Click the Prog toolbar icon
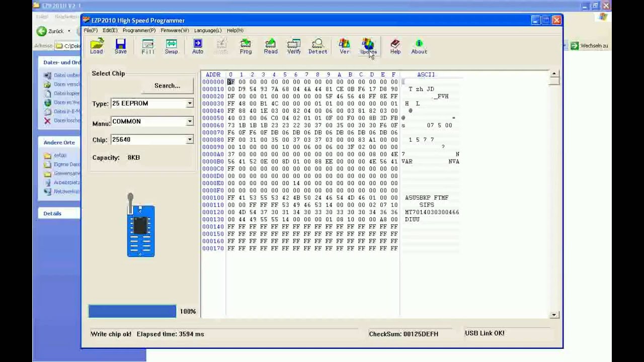Viewport: 644px width, 362px height. (x=246, y=46)
